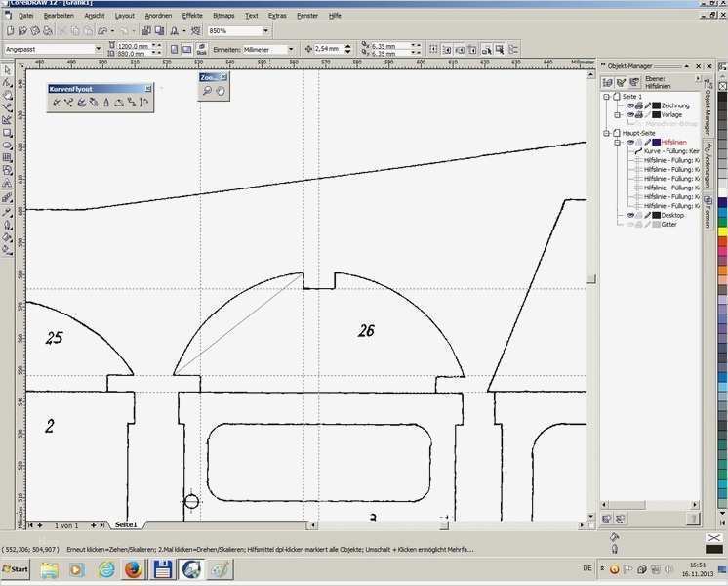Image resolution: width=728 pixels, height=586 pixels.
Task: Open Objekt-Manager flyout arrow beside Ebene
Action: [697, 79]
